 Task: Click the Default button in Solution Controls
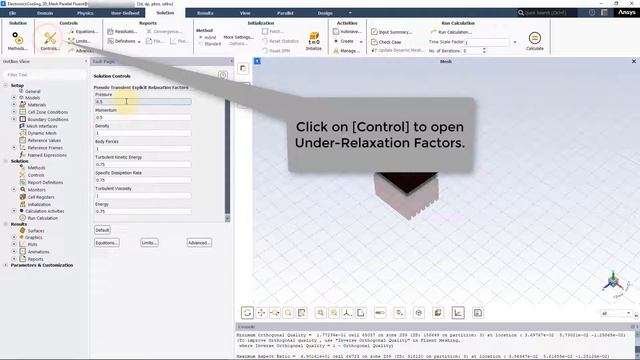102,230
